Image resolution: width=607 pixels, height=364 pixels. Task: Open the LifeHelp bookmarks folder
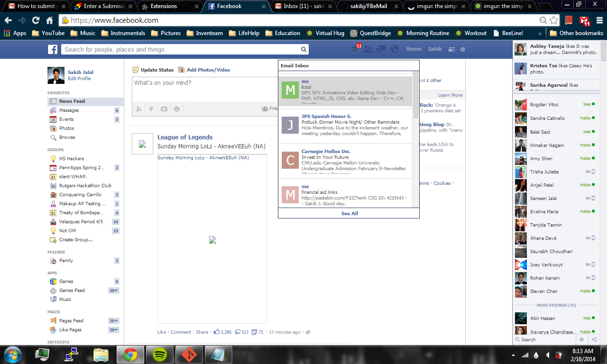pyautogui.click(x=244, y=33)
